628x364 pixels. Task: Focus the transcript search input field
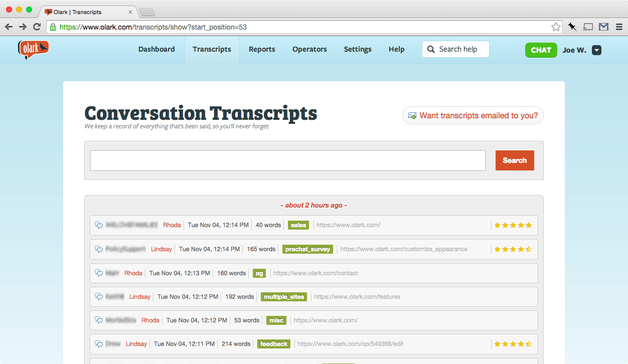pos(287,160)
